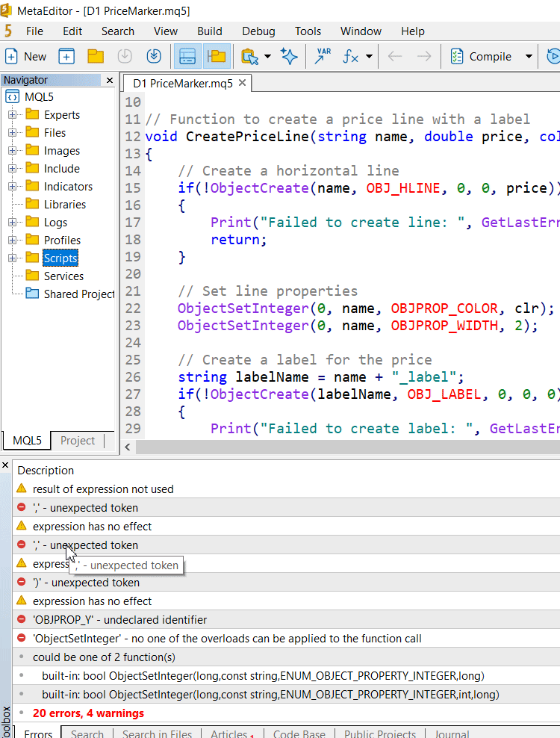Open file with the yellow folder icon
The width and height of the screenshot is (560, 738).
pos(96,57)
